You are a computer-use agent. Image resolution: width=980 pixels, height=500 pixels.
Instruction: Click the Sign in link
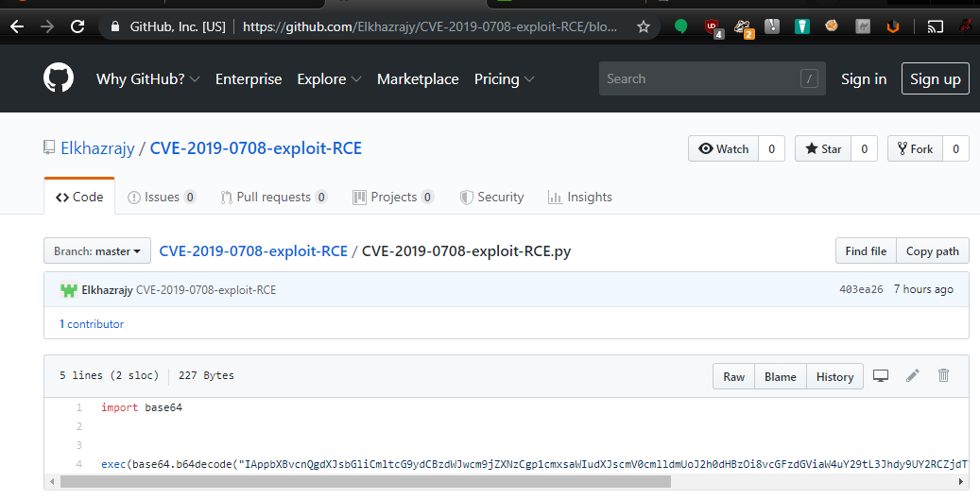864,79
